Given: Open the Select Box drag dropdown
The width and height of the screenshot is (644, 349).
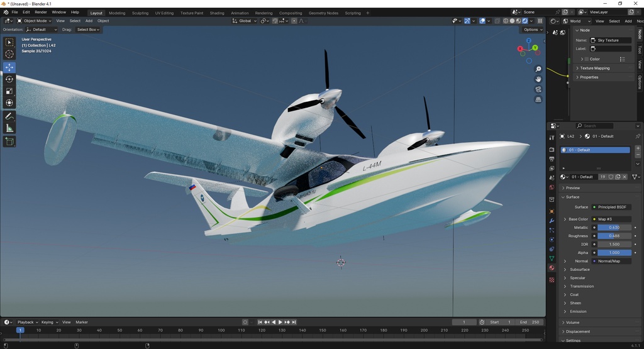Looking at the screenshot, I should 88,30.
